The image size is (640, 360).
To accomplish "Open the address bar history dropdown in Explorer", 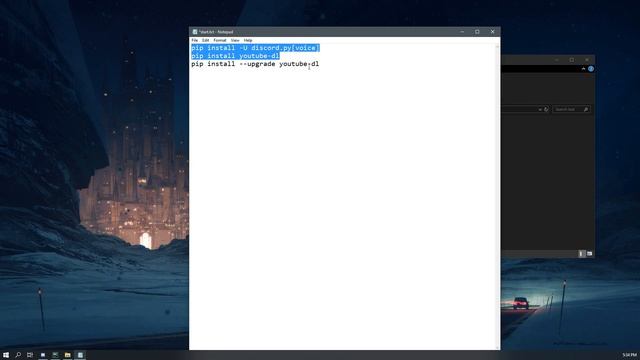I will (540, 109).
